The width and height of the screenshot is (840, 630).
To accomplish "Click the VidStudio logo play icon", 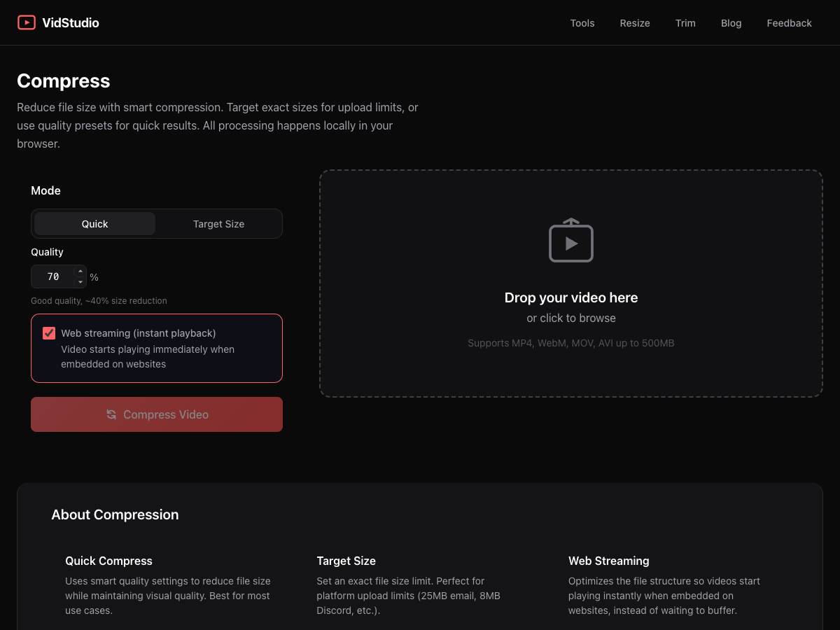I will (27, 22).
